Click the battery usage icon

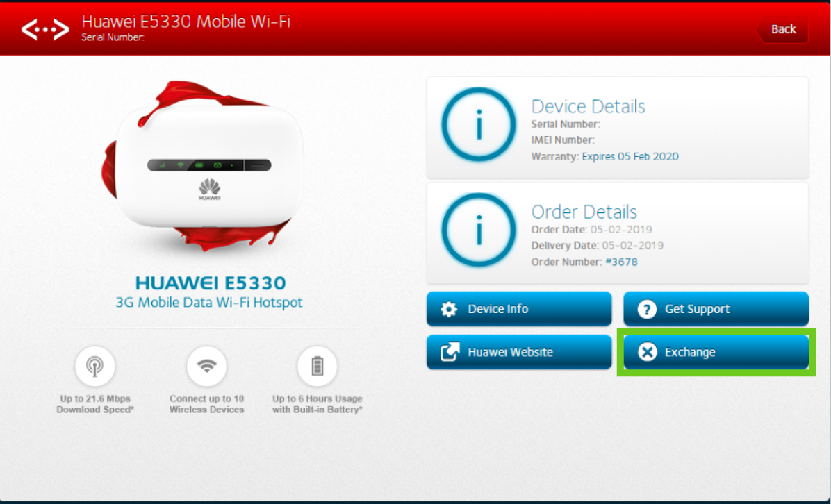click(x=317, y=366)
